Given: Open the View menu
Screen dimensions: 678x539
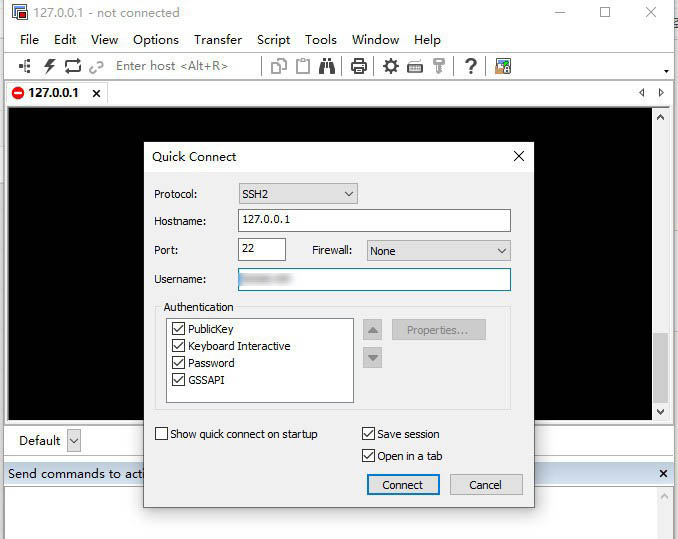Looking at the screenshot, I should click(x=104, y=40).
